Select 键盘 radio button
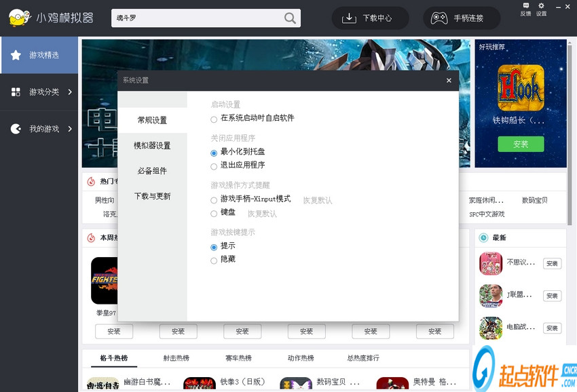 pyautogui.click(x=214, y=214)
